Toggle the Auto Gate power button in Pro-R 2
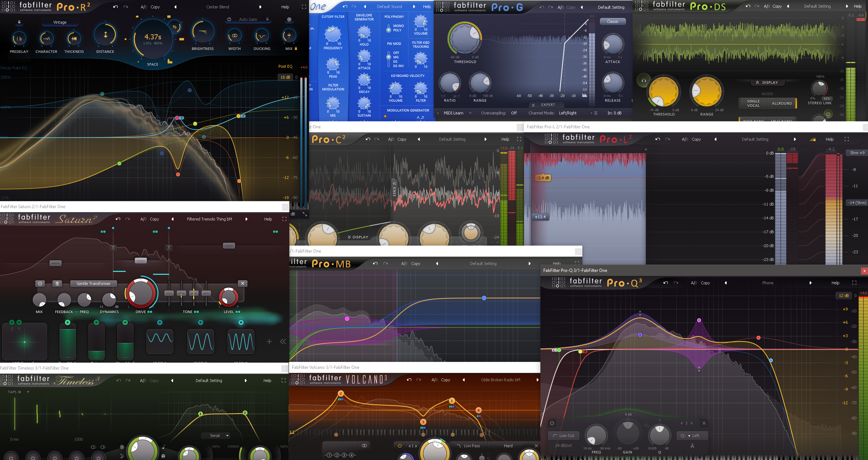The image size is (868, 460). 229,19
